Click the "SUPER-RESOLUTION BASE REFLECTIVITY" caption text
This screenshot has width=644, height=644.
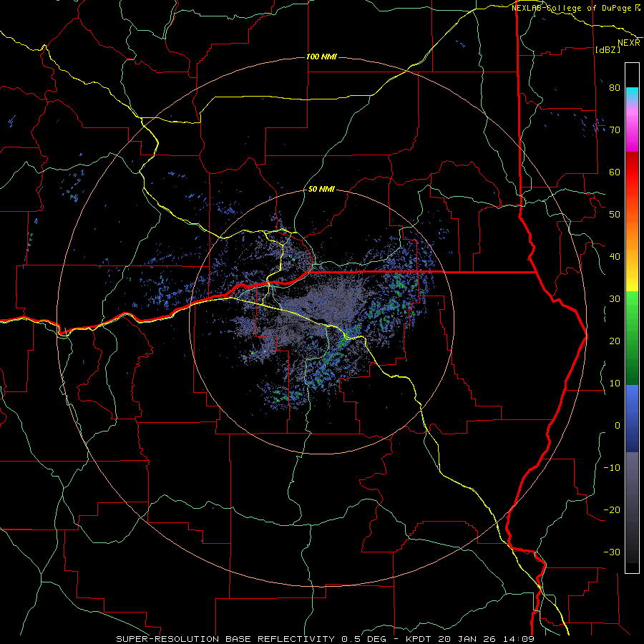point(225,639)
